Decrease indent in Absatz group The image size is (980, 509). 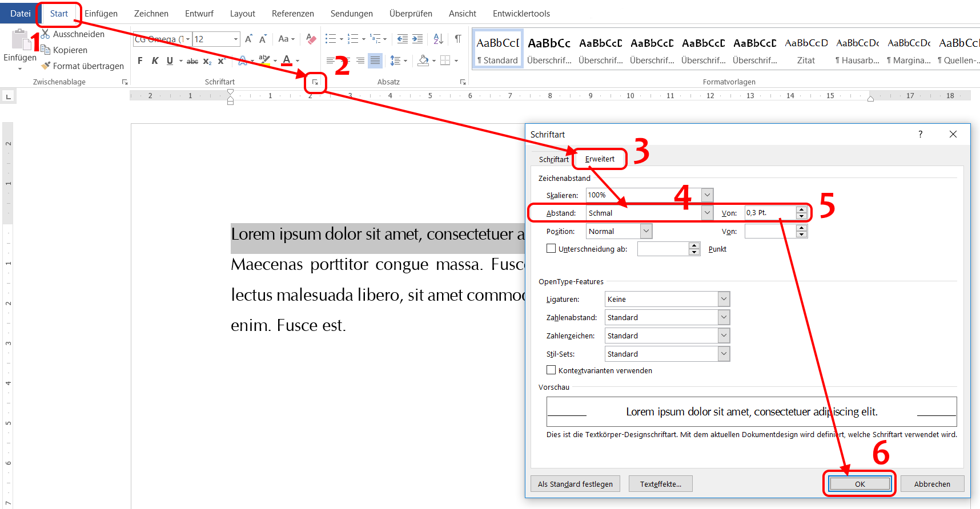point(403,39)
